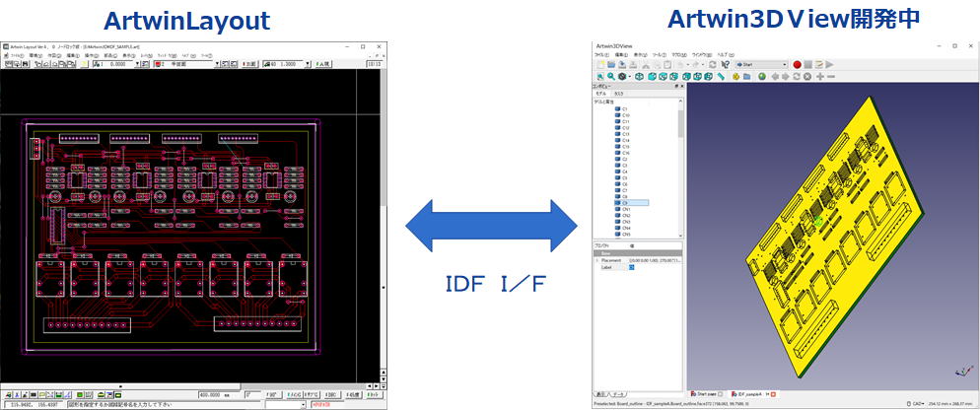Select tree item C1
The width and height of the screenshot is (980, 410).
tap(621, 109)
